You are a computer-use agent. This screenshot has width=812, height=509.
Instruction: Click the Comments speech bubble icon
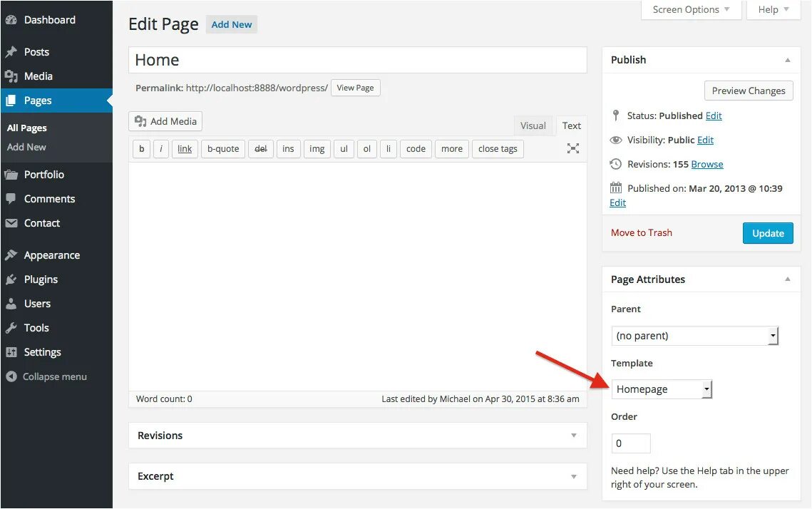click(x=11, y=199)
